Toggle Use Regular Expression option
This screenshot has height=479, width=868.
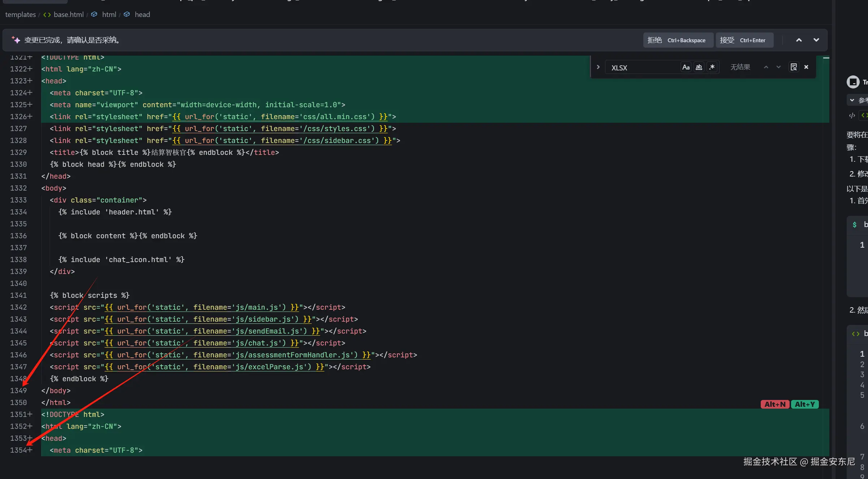coord(712,67)
